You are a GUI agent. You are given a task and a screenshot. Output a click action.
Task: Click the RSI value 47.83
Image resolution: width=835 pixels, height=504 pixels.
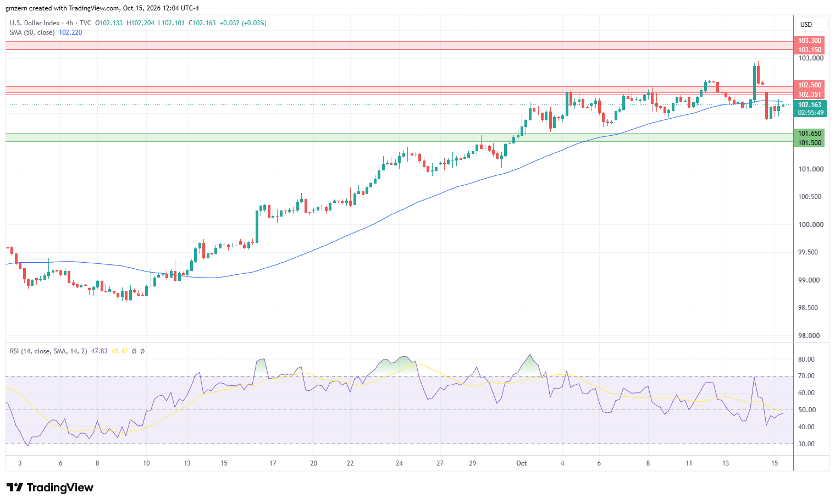(99, 351)
